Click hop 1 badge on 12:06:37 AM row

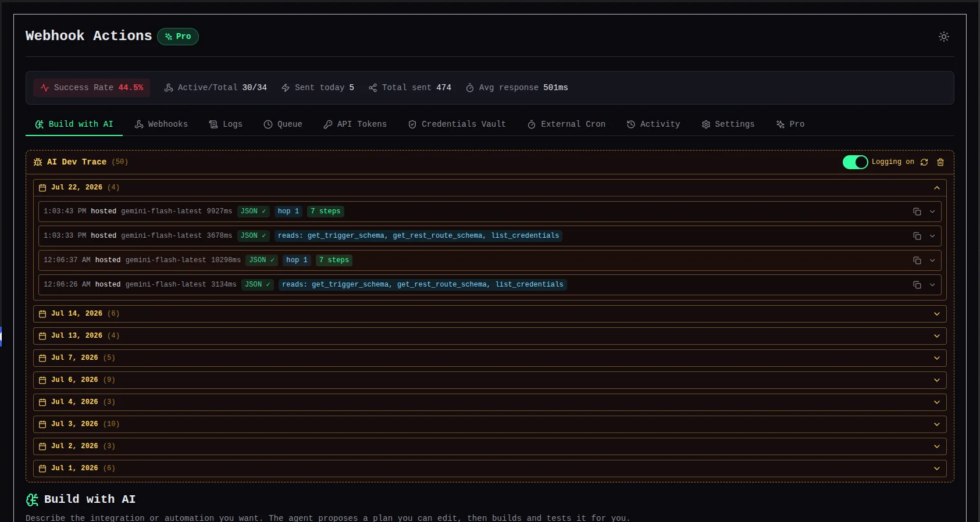(x=297, y=260)
